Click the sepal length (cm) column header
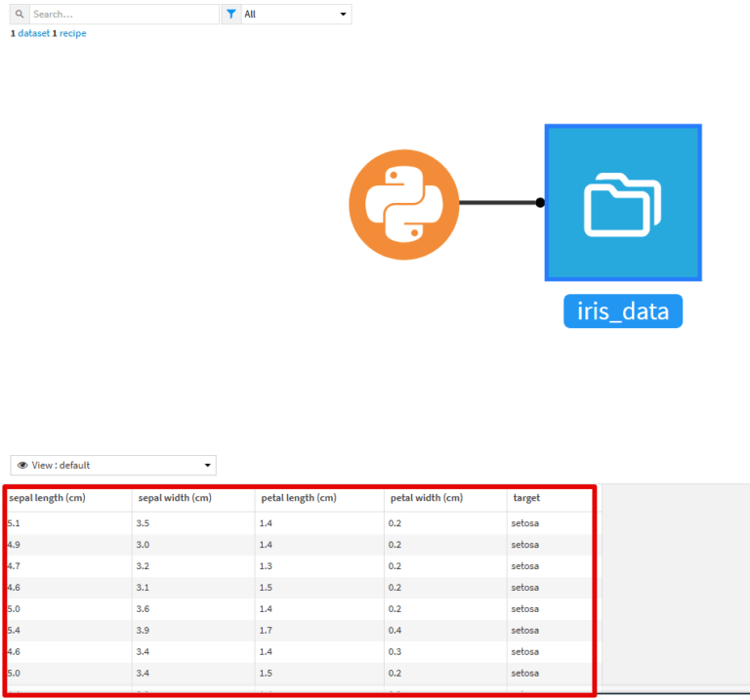Screen dimensions: 750x700 click(47, 498)
